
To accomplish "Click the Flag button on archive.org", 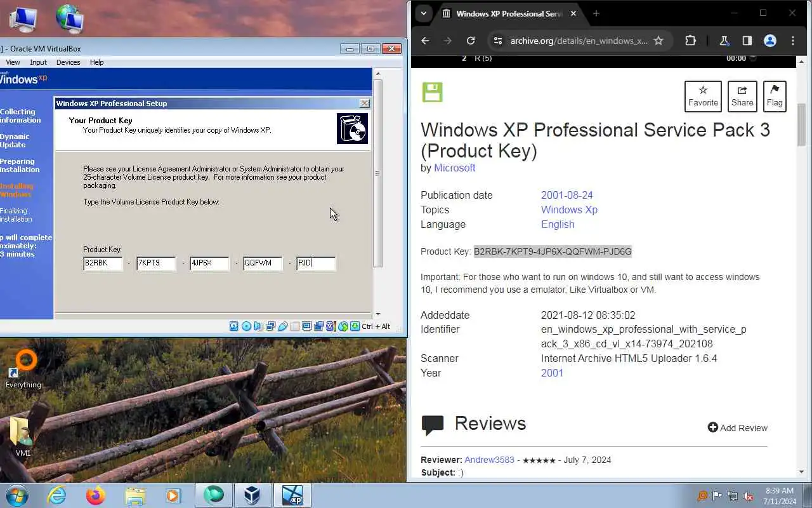I will [775, 97].
